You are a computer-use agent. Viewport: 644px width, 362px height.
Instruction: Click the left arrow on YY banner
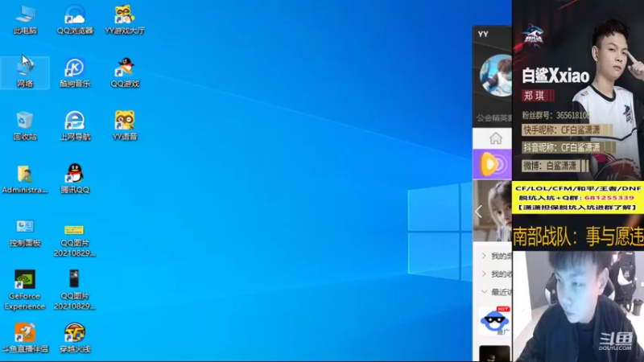tap(478, 212)
